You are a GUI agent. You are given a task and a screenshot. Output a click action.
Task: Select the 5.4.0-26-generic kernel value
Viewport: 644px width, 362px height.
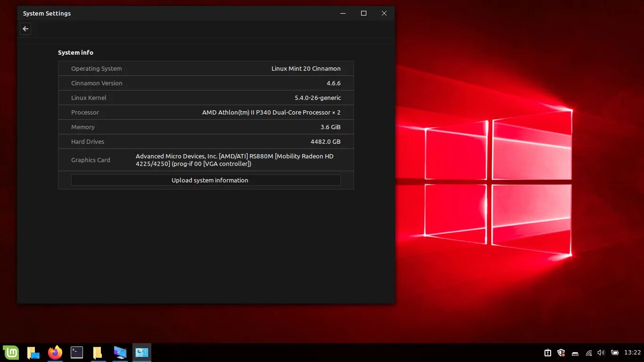[x=318, y=98]
